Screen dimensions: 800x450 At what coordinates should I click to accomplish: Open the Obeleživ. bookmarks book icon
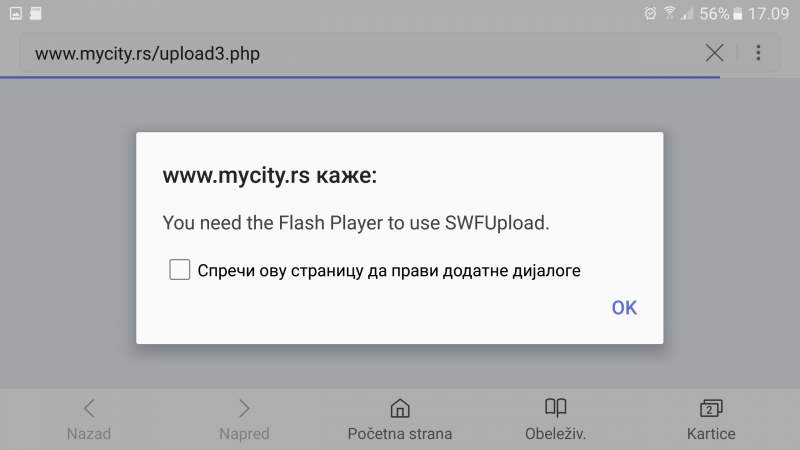click(x=556, y=408)
